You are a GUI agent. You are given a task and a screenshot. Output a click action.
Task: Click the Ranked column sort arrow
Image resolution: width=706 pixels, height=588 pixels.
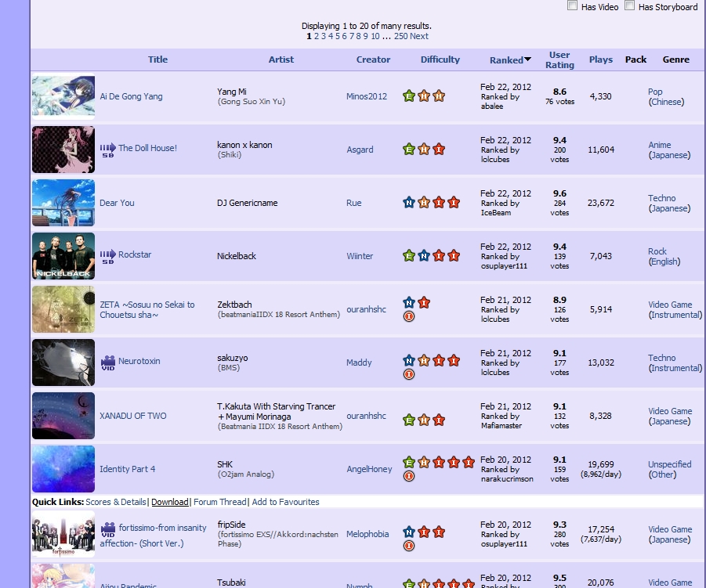(x=527, y=60)
